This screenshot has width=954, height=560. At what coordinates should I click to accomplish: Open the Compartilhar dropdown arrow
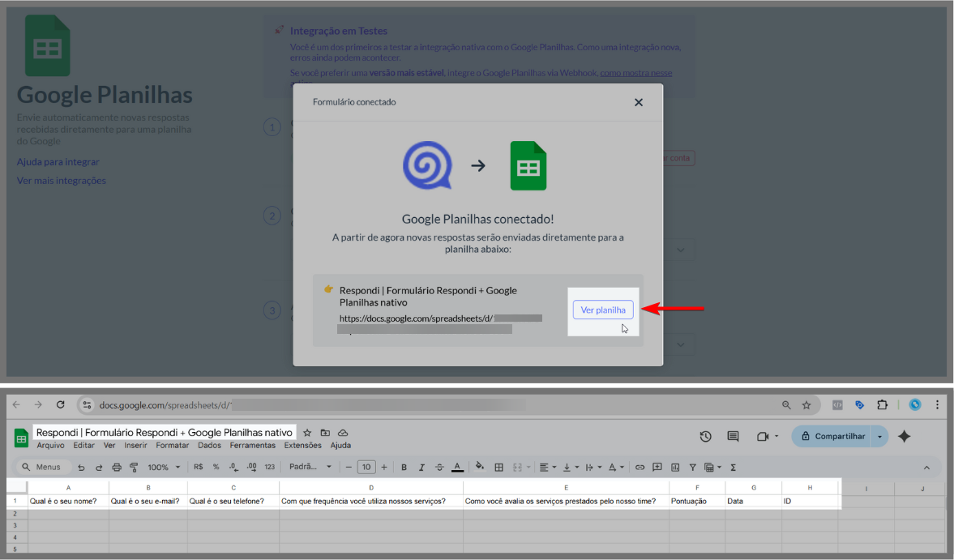click(x=879, y=436)
